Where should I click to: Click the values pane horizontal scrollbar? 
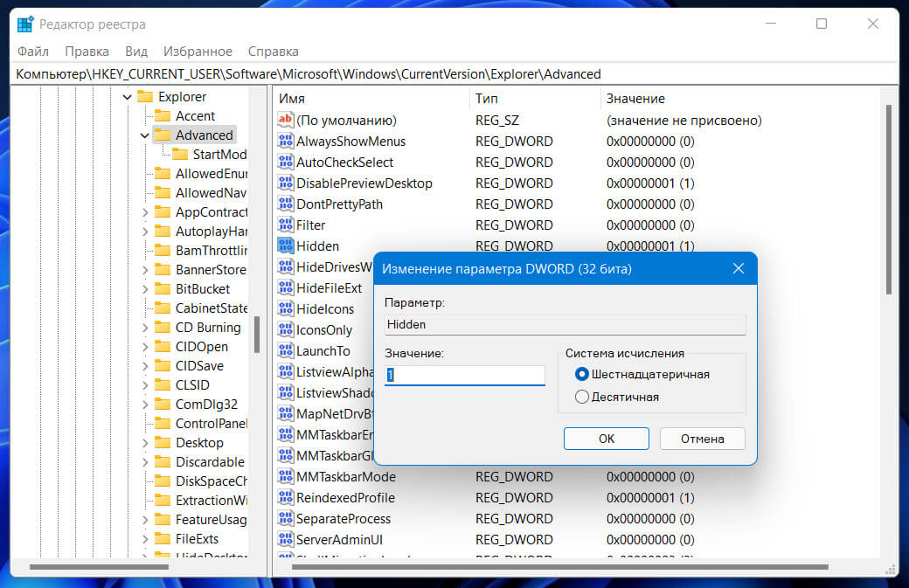[x=560, y=566]
